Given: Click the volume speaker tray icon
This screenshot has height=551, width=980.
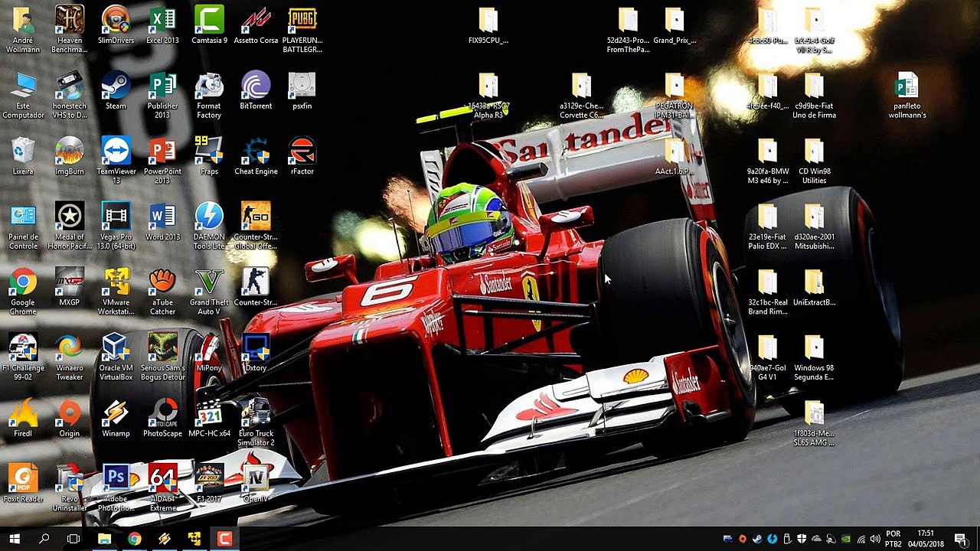Looking at the screenshot, I should coord(875,539).
